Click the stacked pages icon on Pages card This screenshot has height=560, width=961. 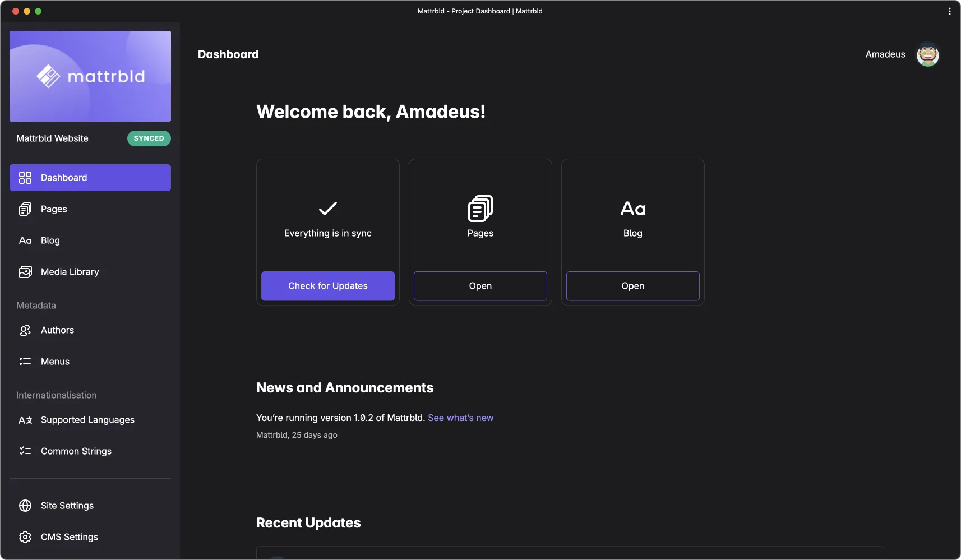click(480, 207)
